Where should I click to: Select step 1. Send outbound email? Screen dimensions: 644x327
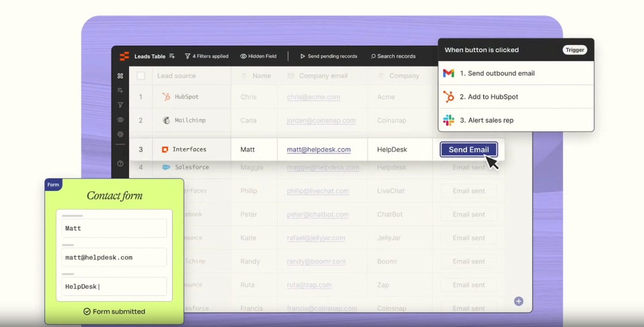(x=516, y=73)
